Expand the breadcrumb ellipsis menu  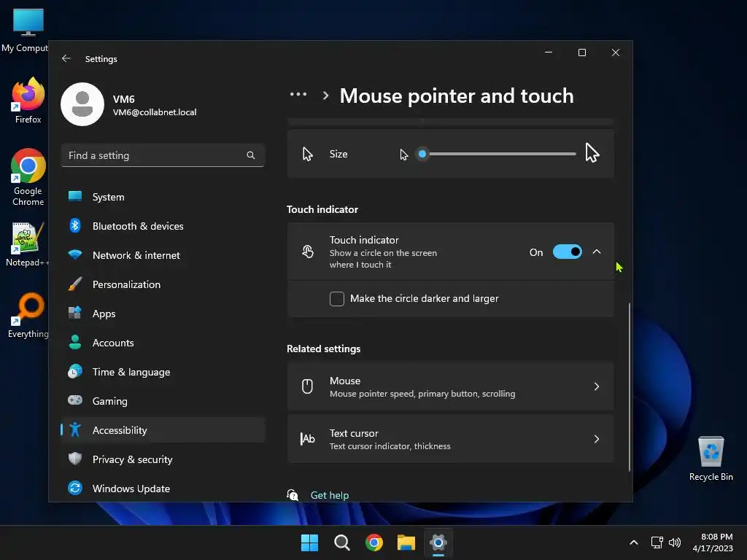coord(298,94)
